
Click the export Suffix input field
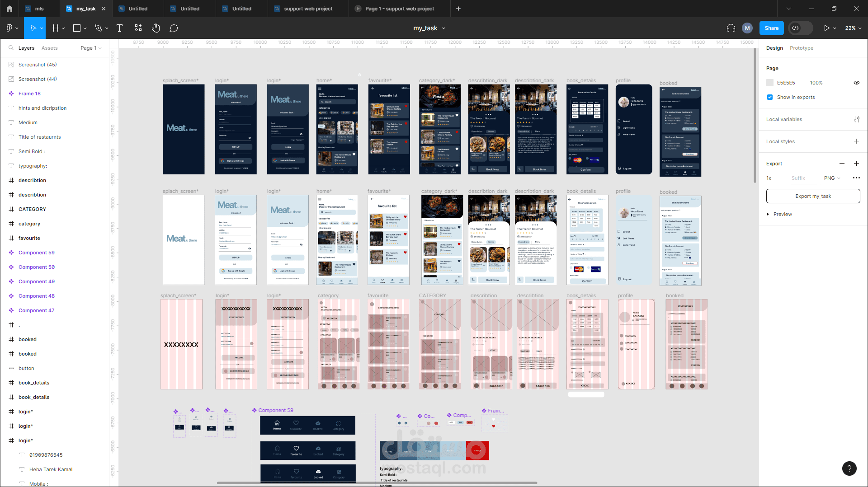point(803,178)
